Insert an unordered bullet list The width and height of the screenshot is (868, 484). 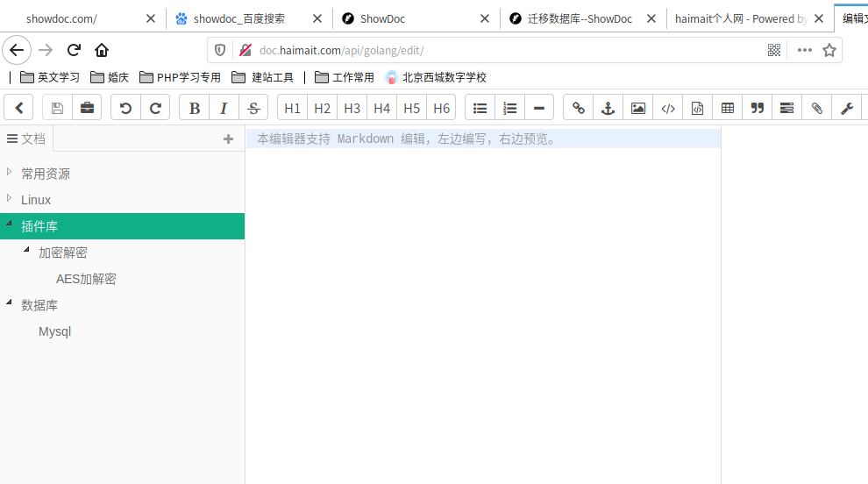(x=480, y=108)
